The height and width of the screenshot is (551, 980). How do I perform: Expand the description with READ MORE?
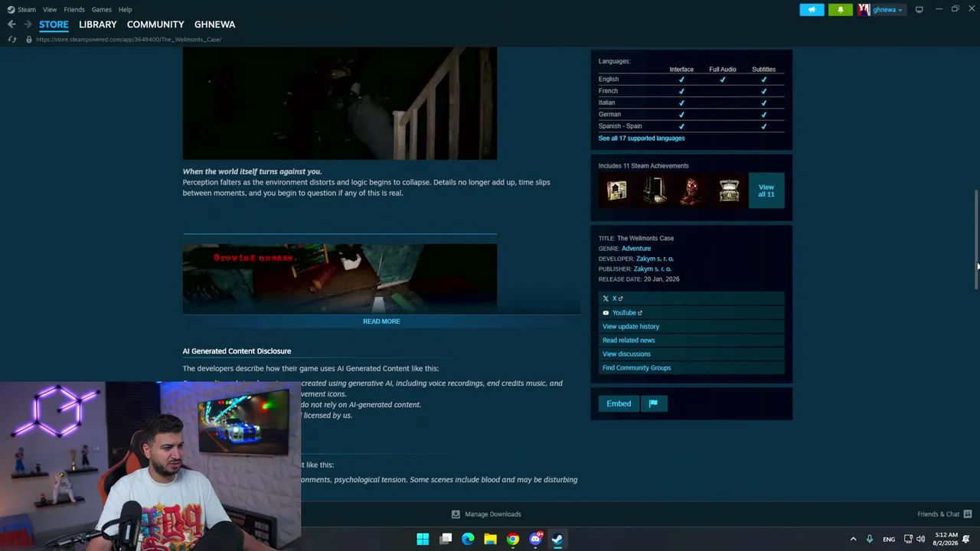[x=381, y=321]
